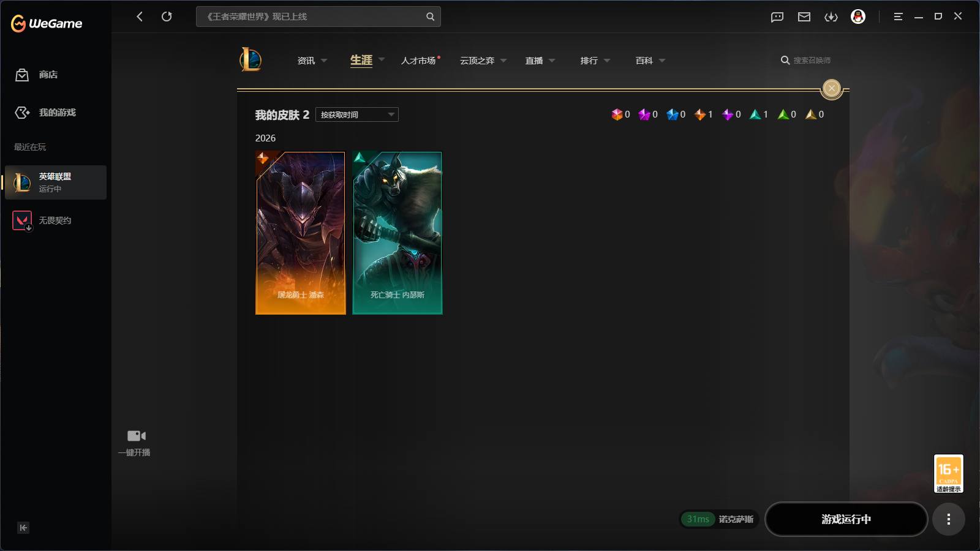Click the WeGame top search field

(312, 17)
